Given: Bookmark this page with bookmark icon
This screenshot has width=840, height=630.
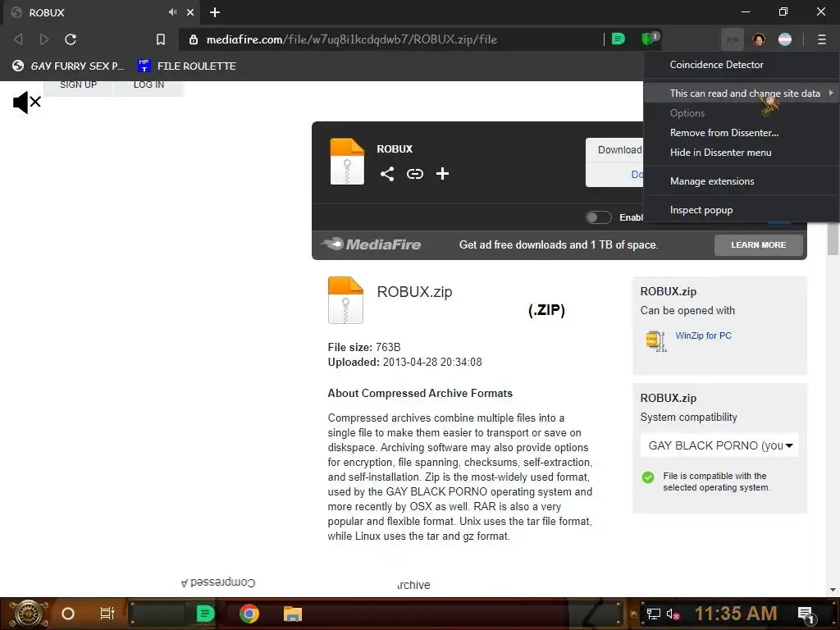Looking at the screenshot, I should click(160, 39).
